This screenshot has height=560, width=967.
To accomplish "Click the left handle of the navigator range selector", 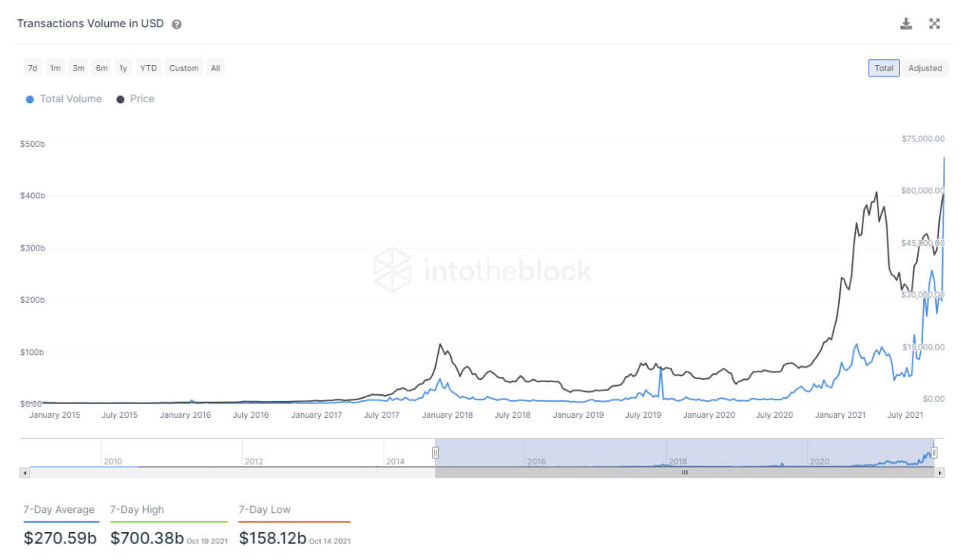I will [436, 452].
